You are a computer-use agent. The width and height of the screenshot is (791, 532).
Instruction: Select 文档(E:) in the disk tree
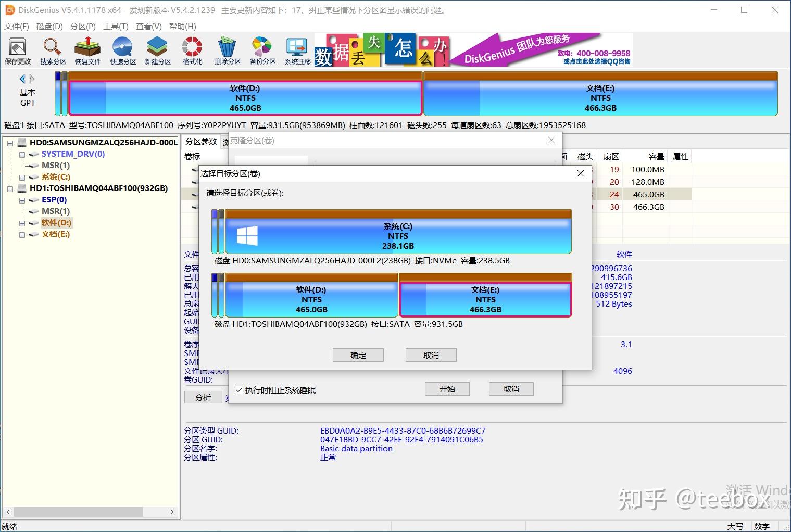click(56, 234)
